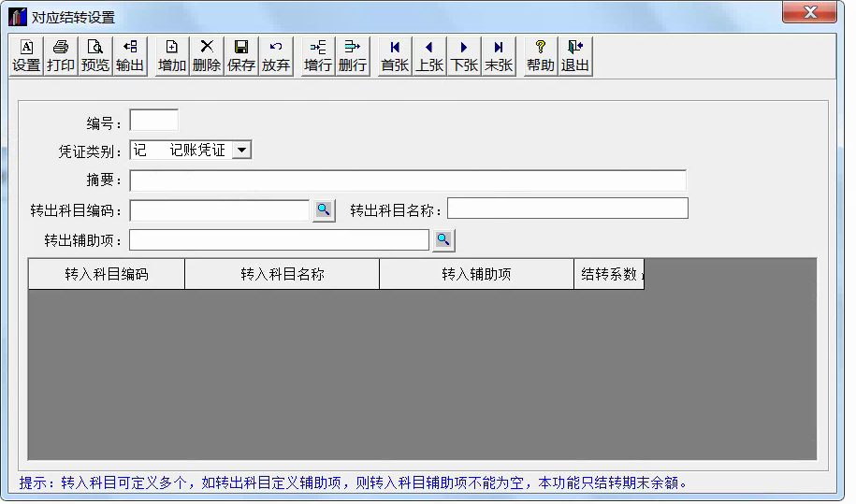The height and width of the screenshot is (504, 856).
Task: Open 预览 (Preview) from toolbar
Action: click(x=95, y=56)
